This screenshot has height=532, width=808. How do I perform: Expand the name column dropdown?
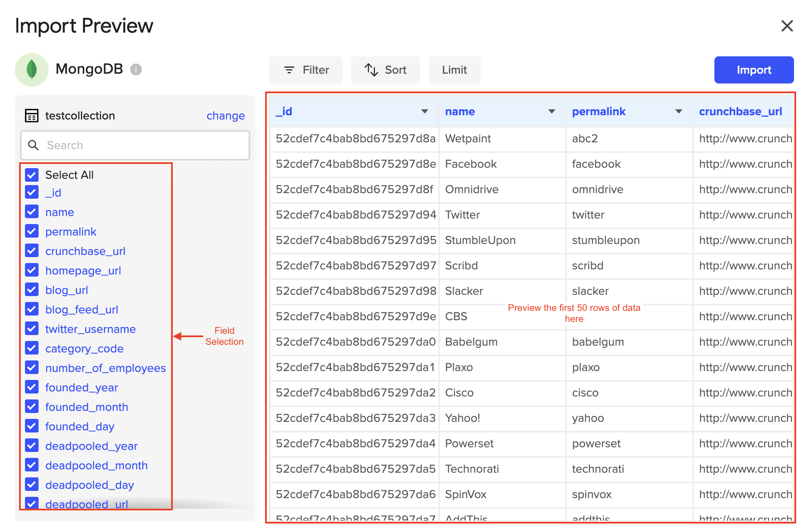(x=551, y=111)
